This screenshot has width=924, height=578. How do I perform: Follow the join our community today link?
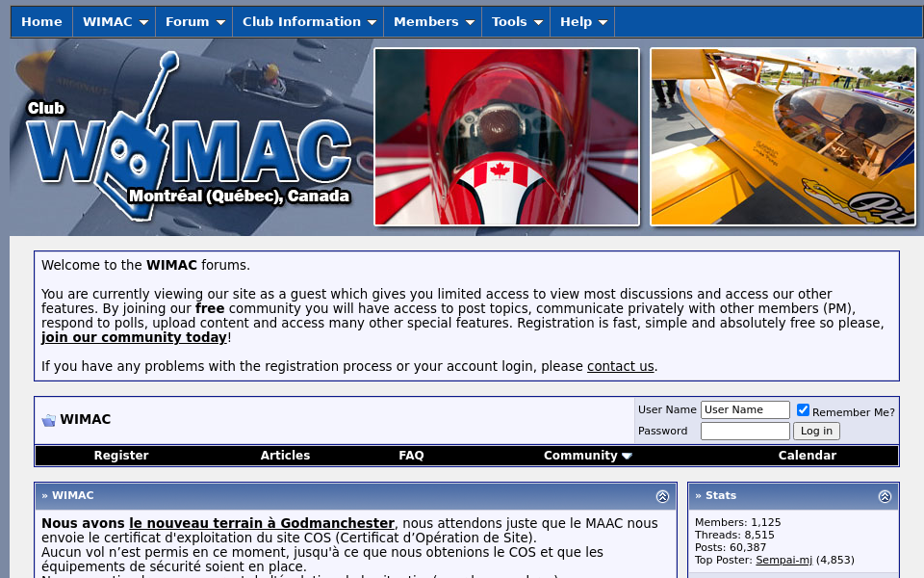pos(134,337)
